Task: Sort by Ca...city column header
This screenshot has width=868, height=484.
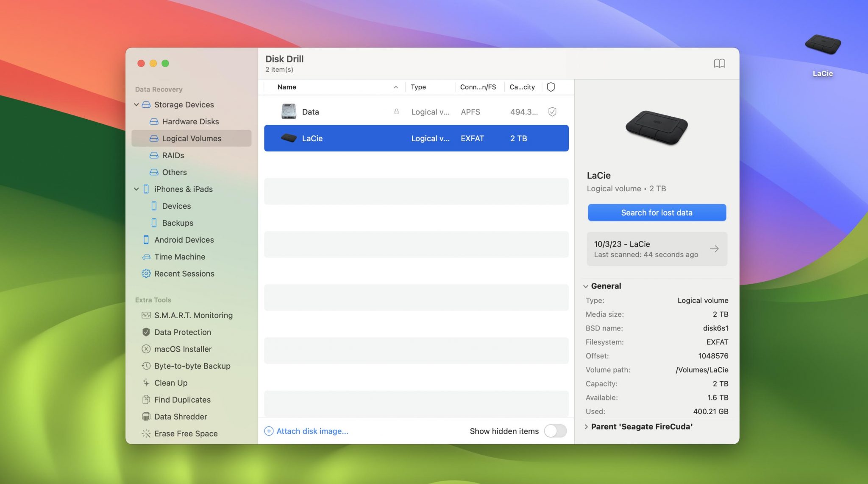Action: coord(522,87)
